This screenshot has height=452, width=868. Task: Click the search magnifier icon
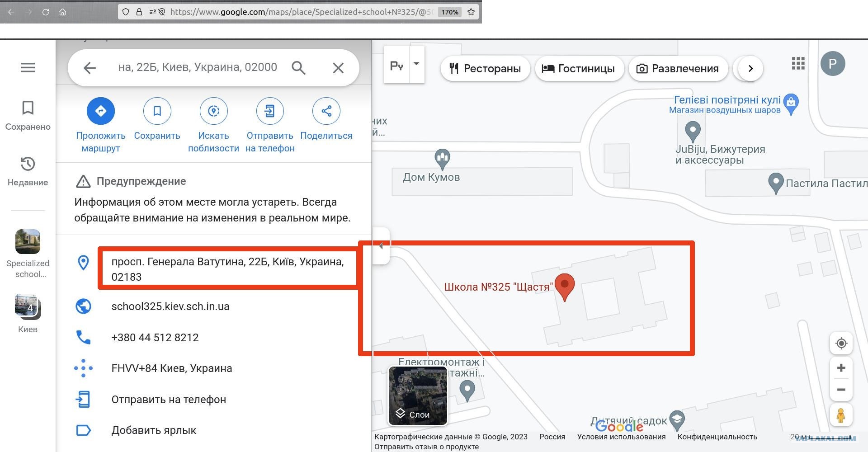pos(298,68)
